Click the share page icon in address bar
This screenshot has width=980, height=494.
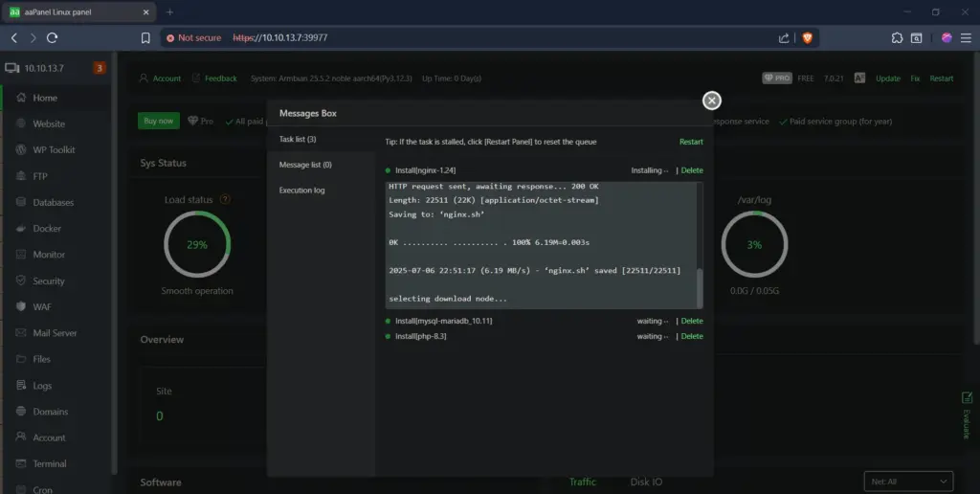click(x=784, y=38)
